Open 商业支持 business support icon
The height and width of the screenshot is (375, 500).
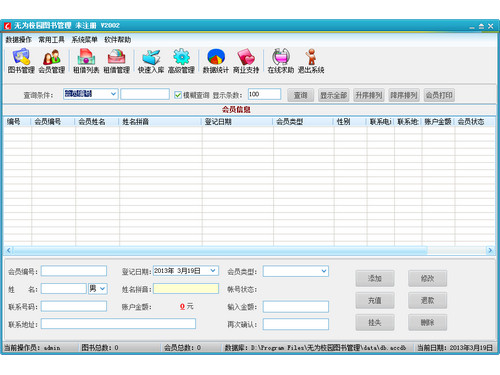coord(246,61)
